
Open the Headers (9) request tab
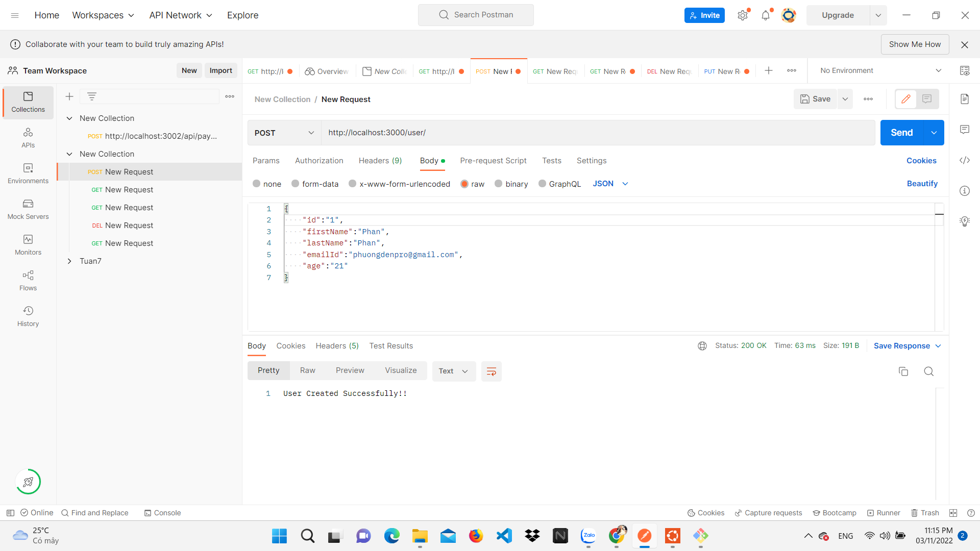[380, 161]
